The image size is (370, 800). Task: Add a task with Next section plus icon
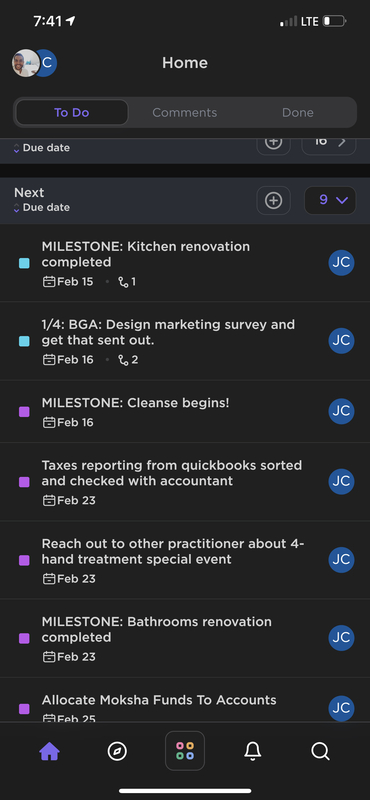click(x=274, y=201)
